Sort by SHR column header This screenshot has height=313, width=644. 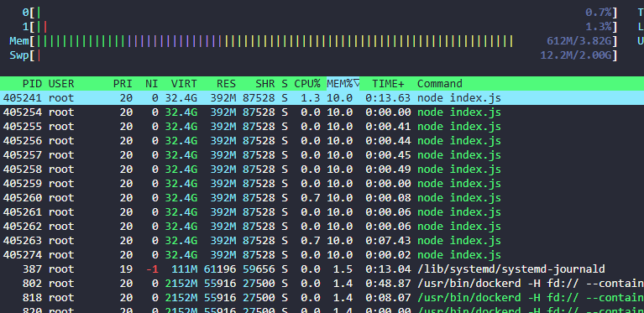click(265, 84)
